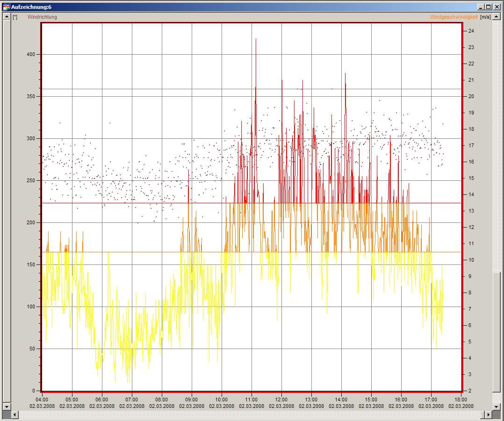This screenshot has width=504, height=421.
Task: Click the right vertical scrollbar thumb
Action: (x=497, y=332)
